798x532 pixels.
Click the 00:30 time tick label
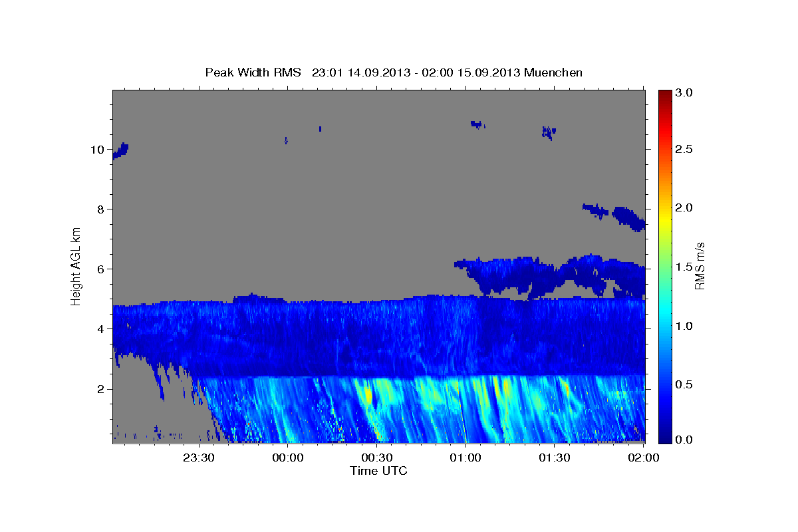(377, 458)
